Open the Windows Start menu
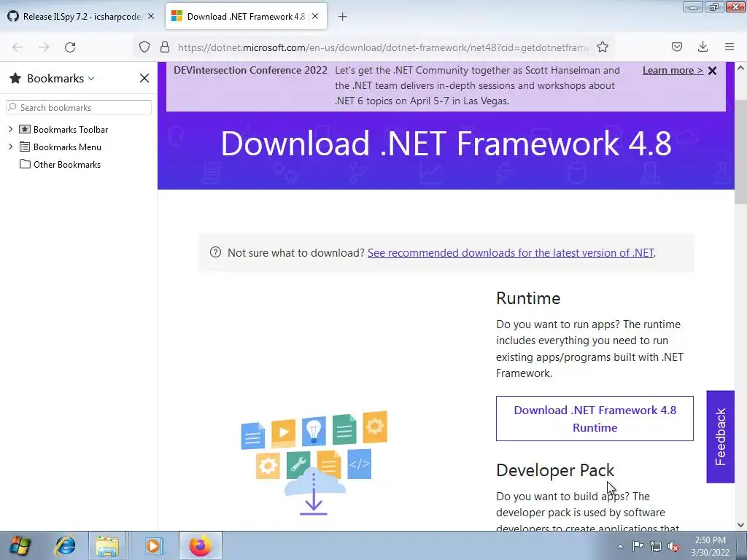747x560 pixels. coord(20,545)
